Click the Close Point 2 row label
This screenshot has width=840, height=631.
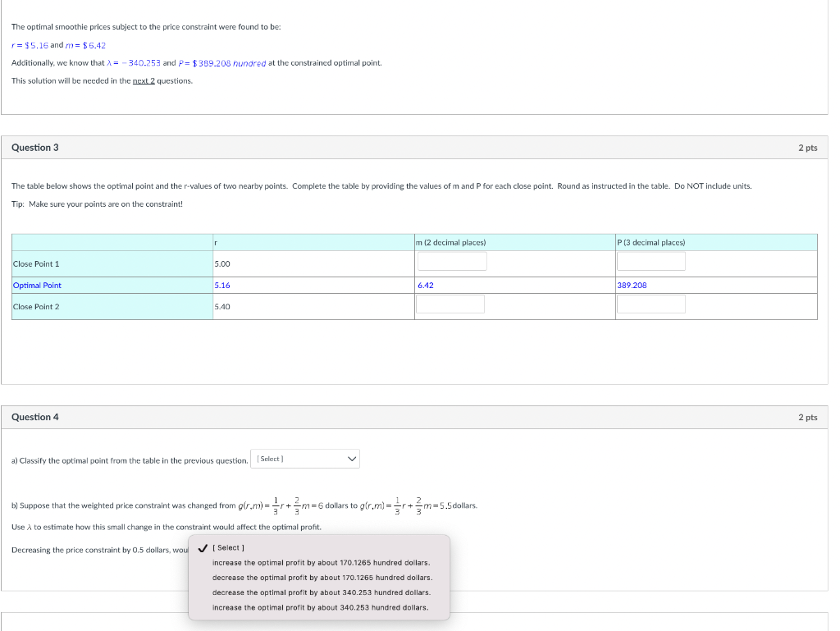(36, 307)
